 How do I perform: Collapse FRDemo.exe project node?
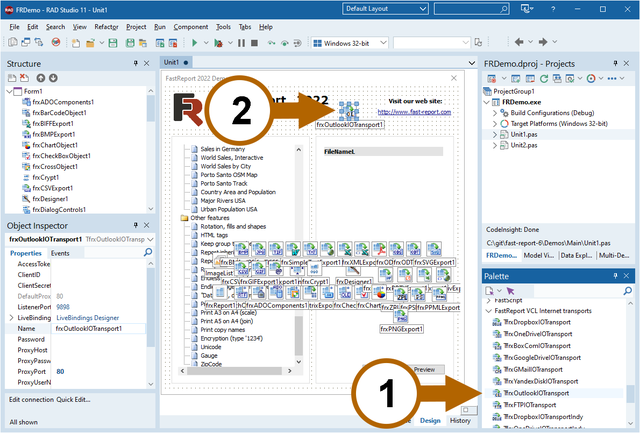pyautogui.click(x=487, y=102)
